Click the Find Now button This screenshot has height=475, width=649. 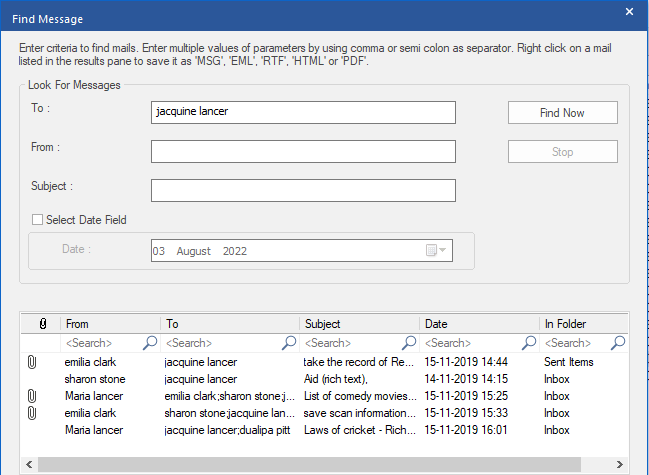[562, 113]
